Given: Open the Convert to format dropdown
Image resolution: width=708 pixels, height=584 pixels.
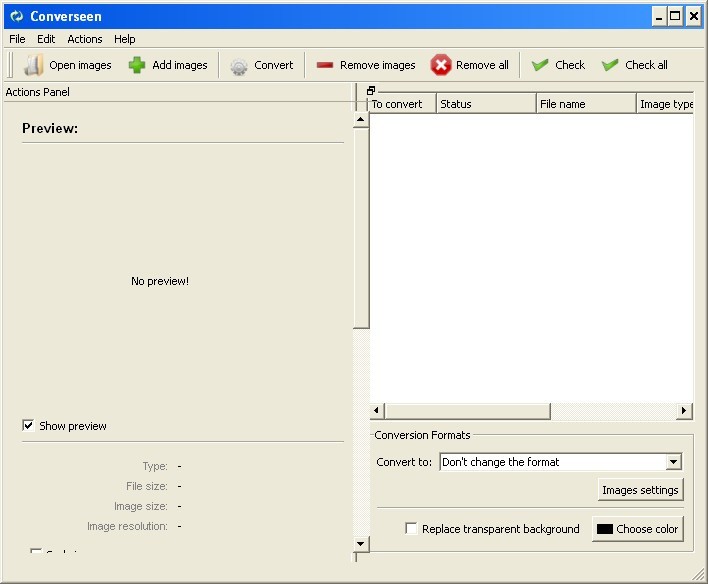Looking at the screenshot, I should [x=673, y=462].
